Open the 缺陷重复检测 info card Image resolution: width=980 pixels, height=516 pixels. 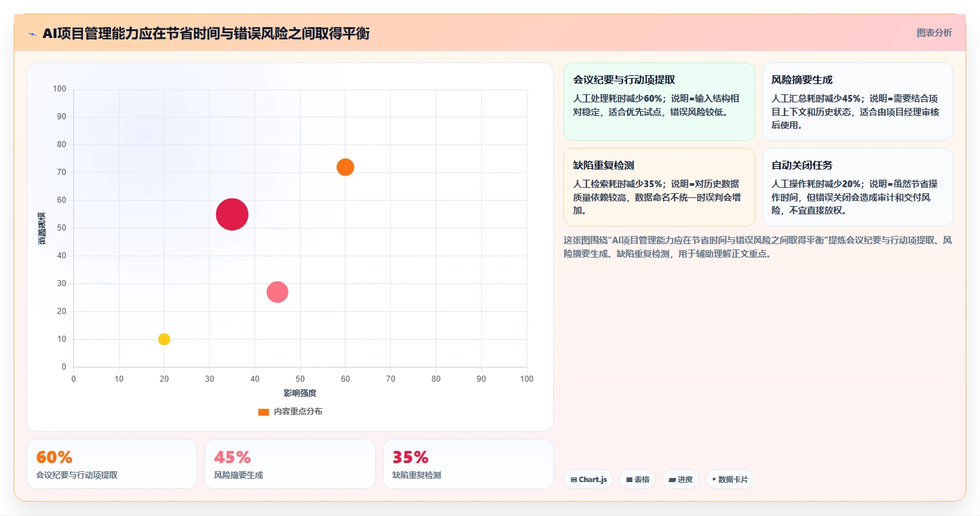659,187
